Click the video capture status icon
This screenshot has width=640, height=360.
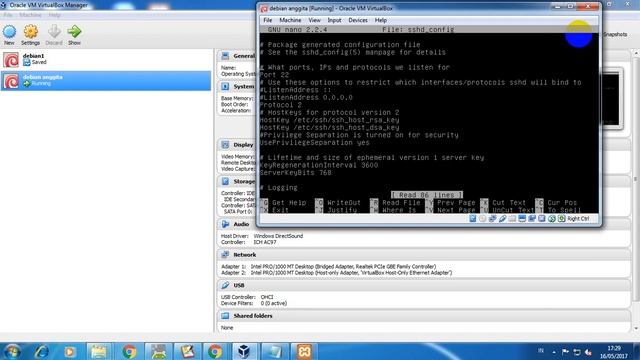pyautogui.click(x=532, y=219)
